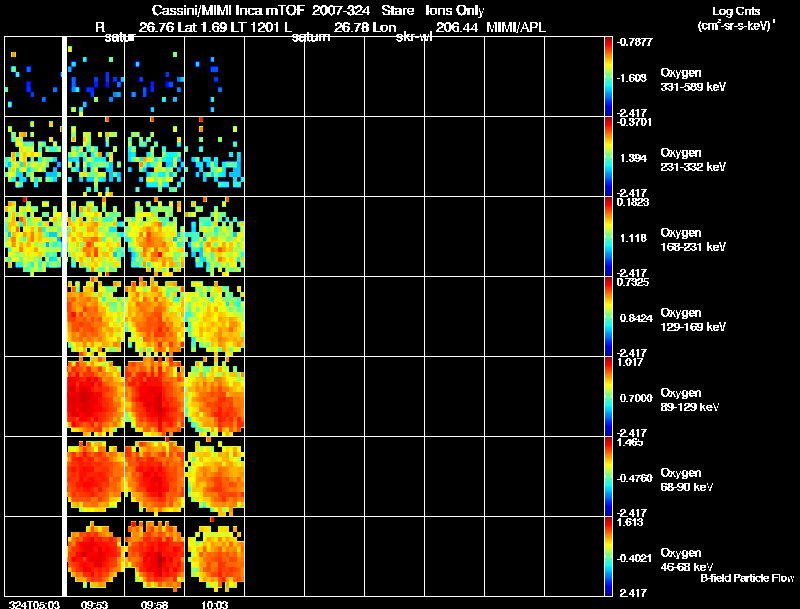Image resolution: width=800 pixels, height=609 pixels.
Task: Click the 'Oxygen 68-90 keV' label
Action: 687,480
